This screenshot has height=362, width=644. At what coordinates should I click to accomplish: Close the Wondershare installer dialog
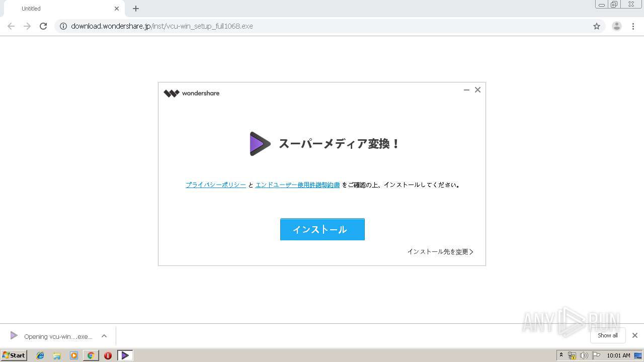478,90
